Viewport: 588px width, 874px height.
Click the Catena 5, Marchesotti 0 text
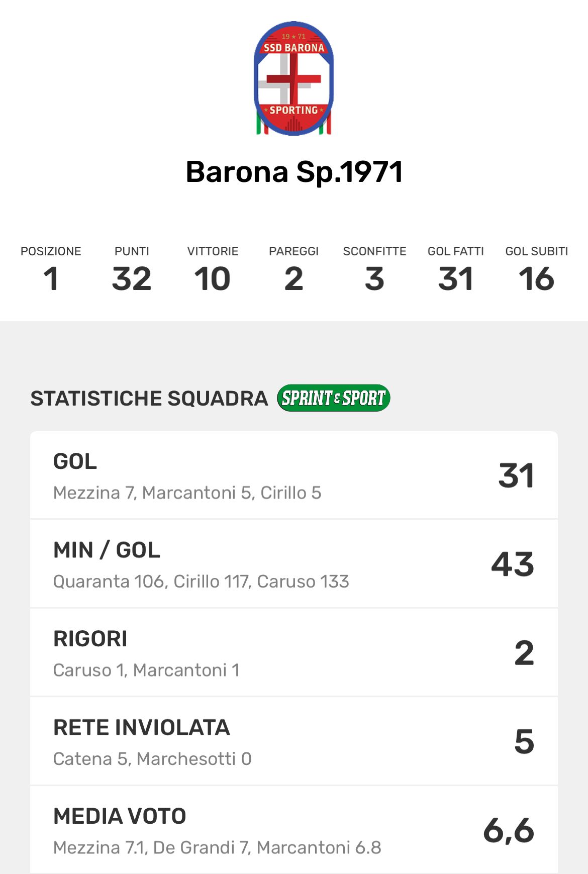point(152,759)
